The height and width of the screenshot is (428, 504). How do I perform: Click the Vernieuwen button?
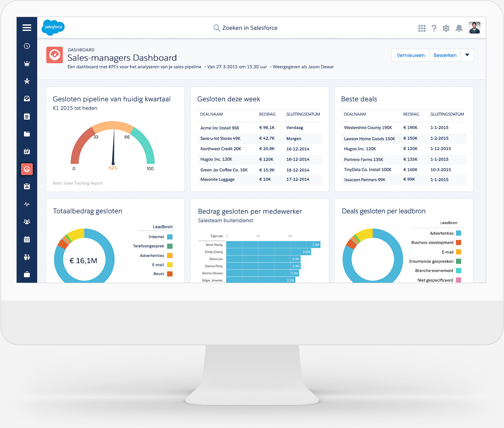(410, 55)
